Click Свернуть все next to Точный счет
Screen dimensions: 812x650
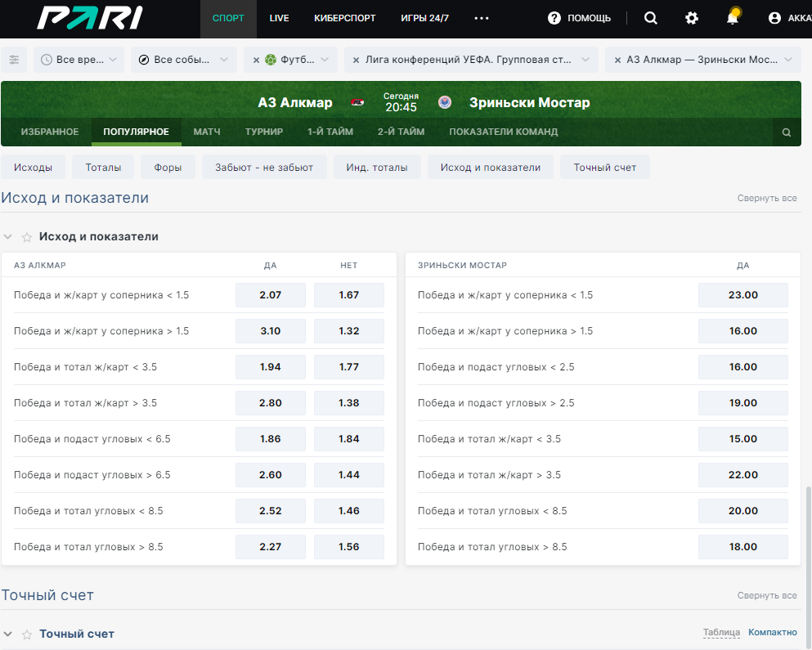click(767, 595)
